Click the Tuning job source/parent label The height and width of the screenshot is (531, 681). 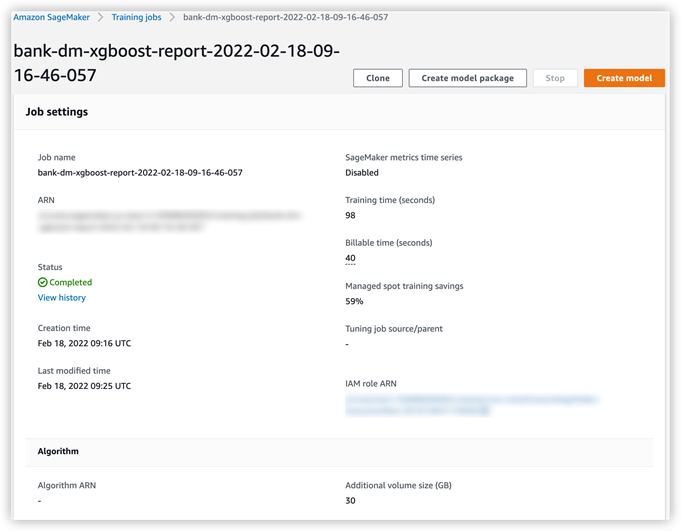[394, 329]
